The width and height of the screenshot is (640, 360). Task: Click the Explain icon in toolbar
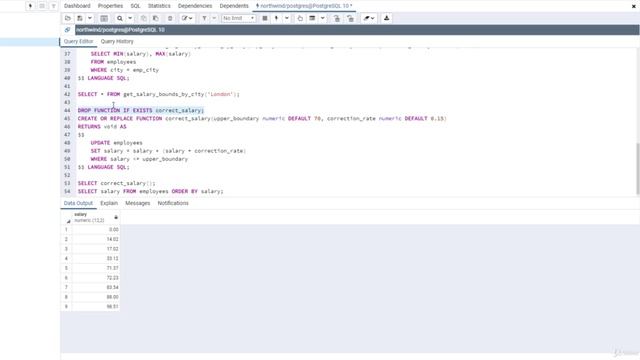300,18
